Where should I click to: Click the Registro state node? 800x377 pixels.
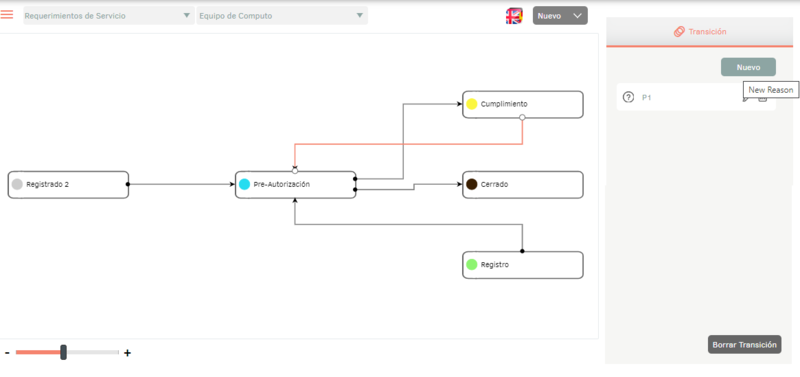point(522,265)
